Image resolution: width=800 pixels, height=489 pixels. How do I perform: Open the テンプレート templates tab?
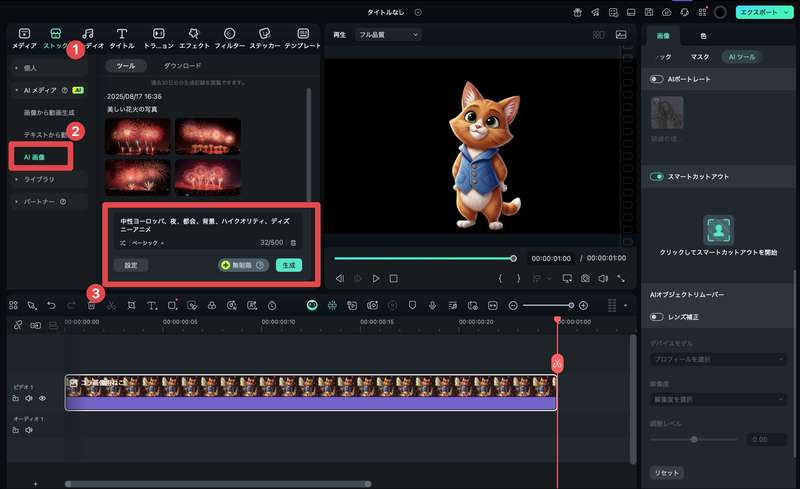tap(303, 38)
